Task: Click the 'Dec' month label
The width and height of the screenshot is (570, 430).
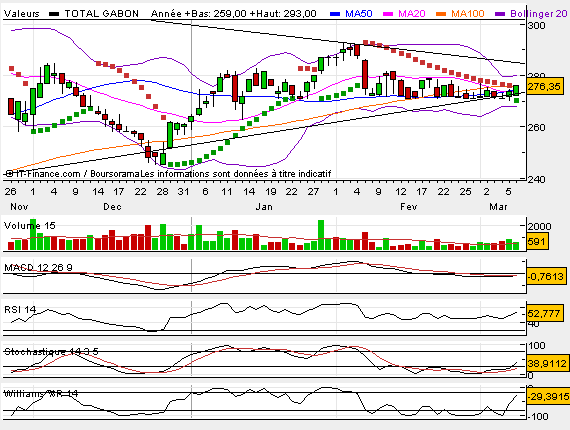Action: pyautogui.click(x=112, y=206)
